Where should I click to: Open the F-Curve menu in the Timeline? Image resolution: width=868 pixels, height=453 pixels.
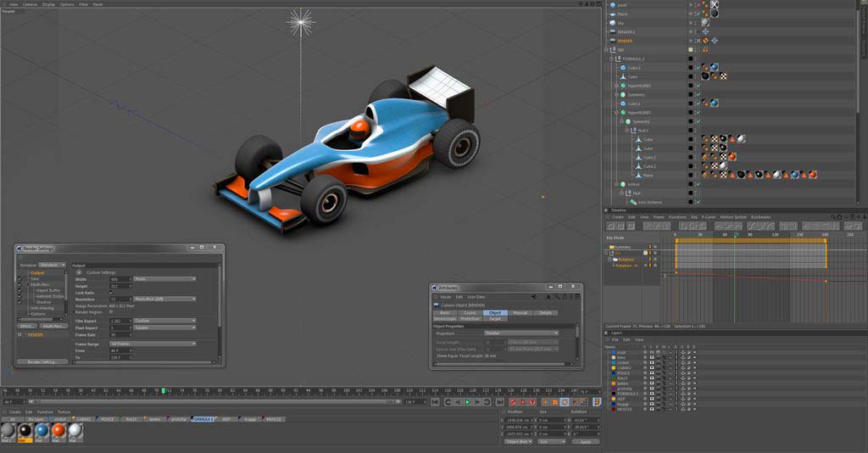708,217
